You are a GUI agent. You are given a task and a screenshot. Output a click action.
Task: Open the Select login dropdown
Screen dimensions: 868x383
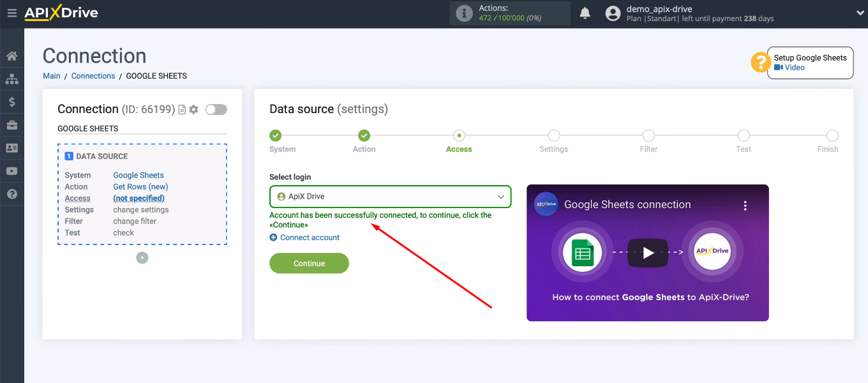coord(390,197)
